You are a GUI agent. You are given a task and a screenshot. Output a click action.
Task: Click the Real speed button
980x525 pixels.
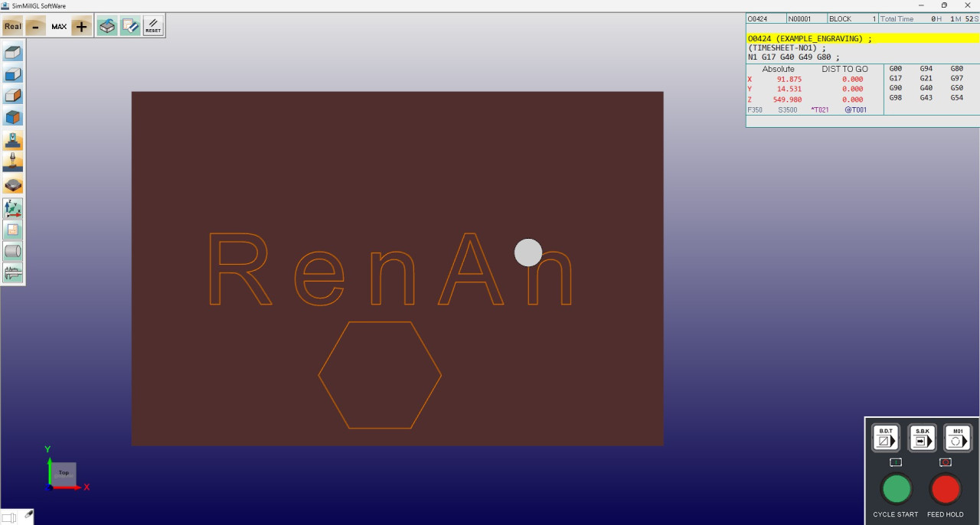(x=13, y=26)
